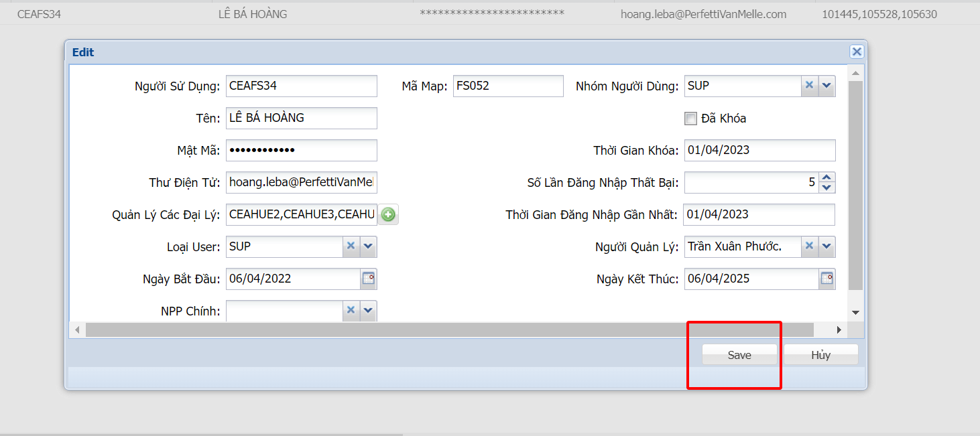Toggle Đã Khóa off if enabled
The height and width of the screenshot is (436, 980).
pyautogui.click(x=690, y=119)
